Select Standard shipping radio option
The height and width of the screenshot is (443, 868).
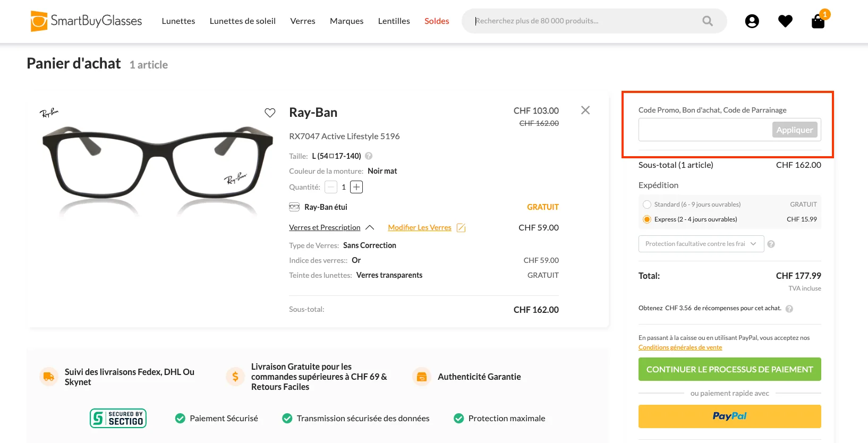tap(647, 205)
